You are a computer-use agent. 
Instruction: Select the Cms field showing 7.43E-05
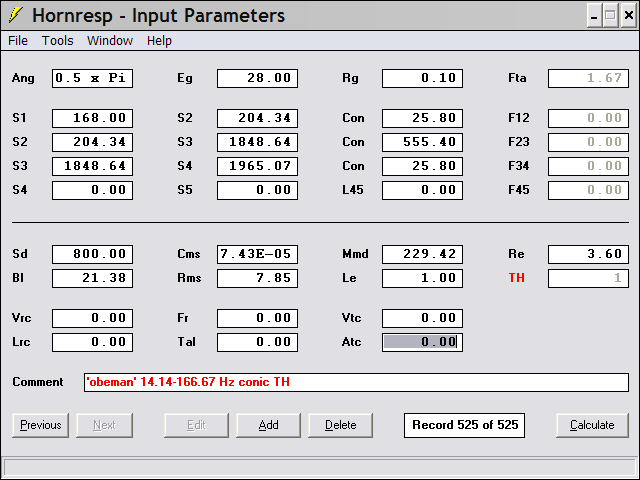258,254
